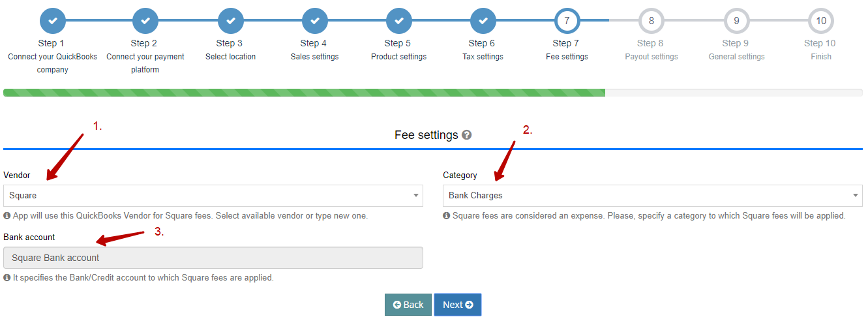Click the Square Bank account field
Image resolution: width=868 pixels, height=321 pixels.
(x=213, y=258)
